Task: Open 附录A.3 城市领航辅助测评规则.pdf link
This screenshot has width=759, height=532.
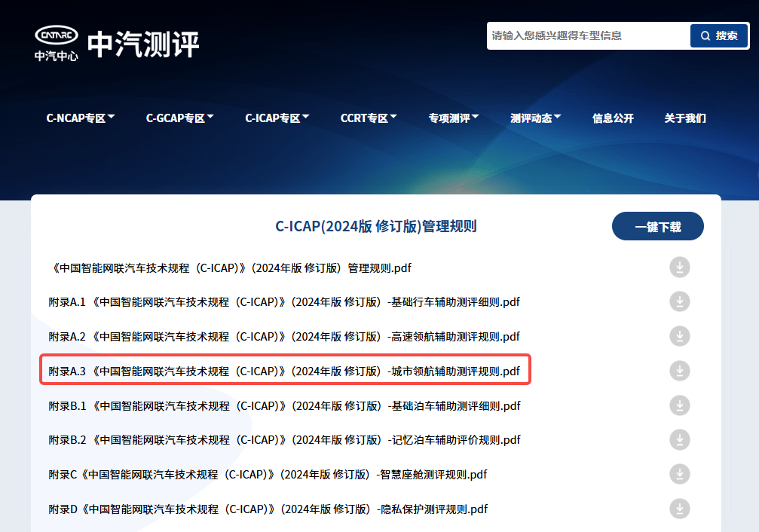Action: [x=284, y=371]
